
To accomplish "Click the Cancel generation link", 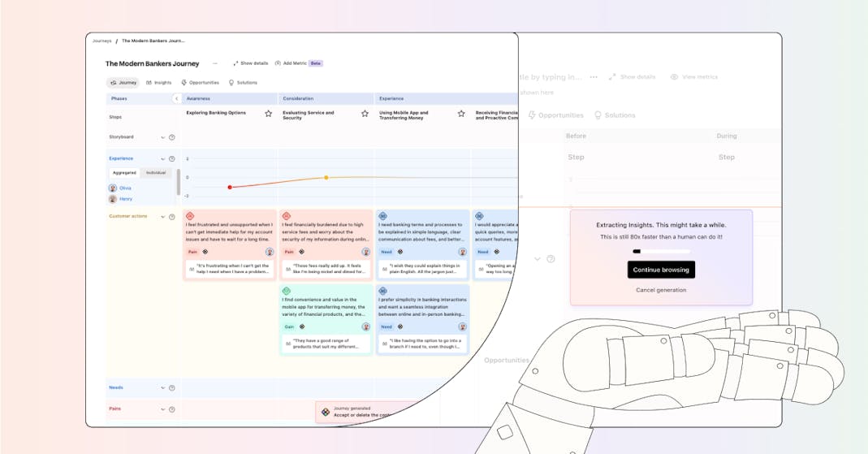I will click(x=661, y=290).
